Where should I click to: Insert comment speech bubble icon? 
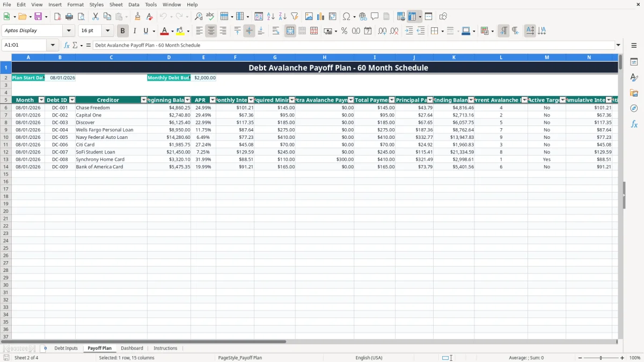[x=375, y=17]
